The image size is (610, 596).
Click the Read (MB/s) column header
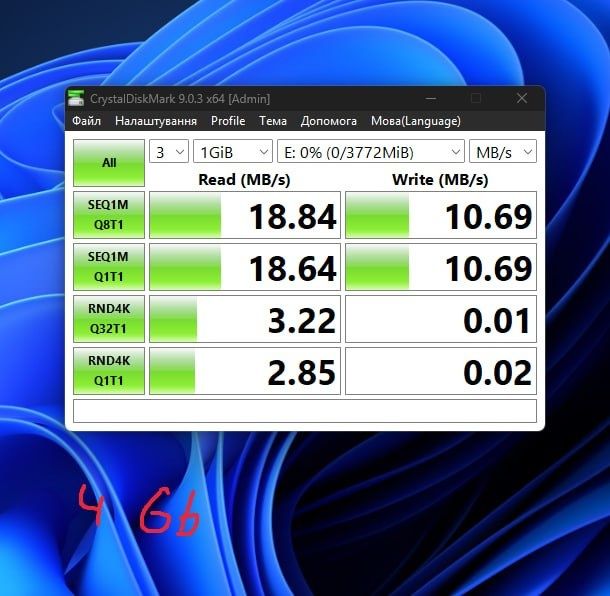244,180
